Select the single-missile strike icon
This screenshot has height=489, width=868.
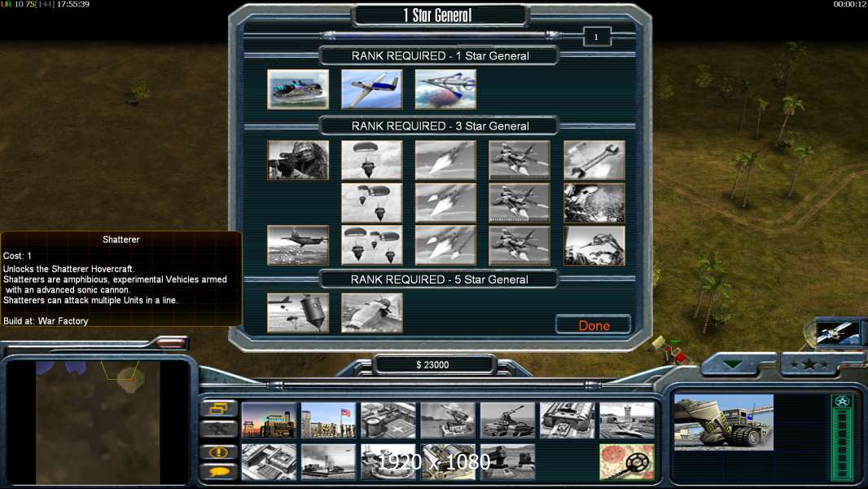point(445,160)
